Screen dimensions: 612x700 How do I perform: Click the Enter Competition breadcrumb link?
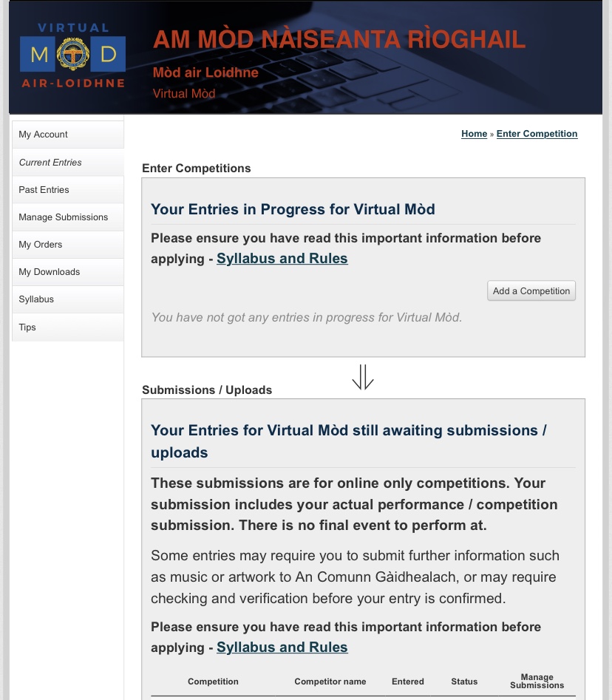(537, 134)
